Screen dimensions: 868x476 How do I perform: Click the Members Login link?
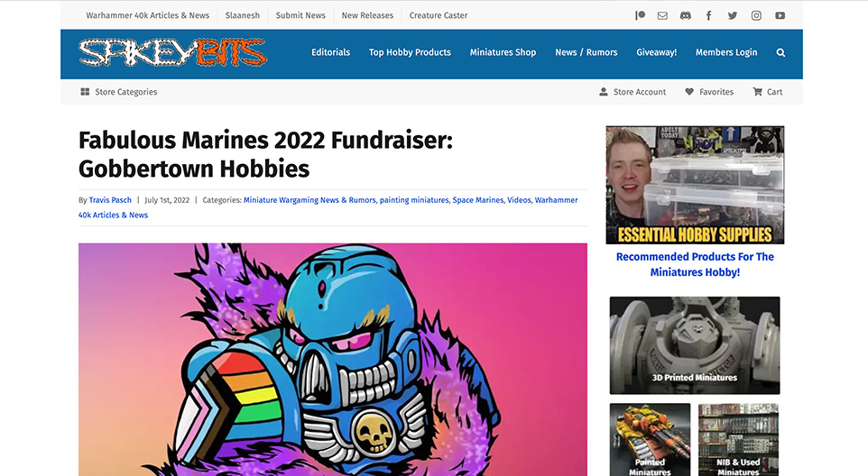coord(726,52)
